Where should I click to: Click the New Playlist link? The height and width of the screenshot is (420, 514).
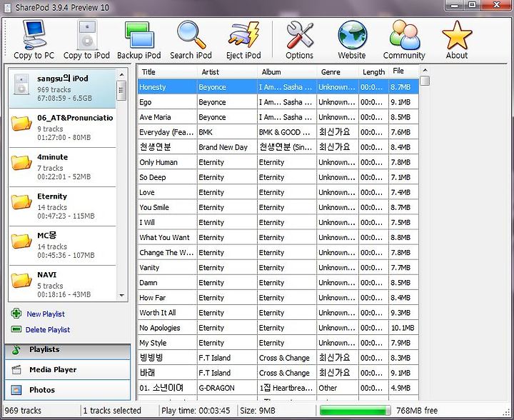46,314
